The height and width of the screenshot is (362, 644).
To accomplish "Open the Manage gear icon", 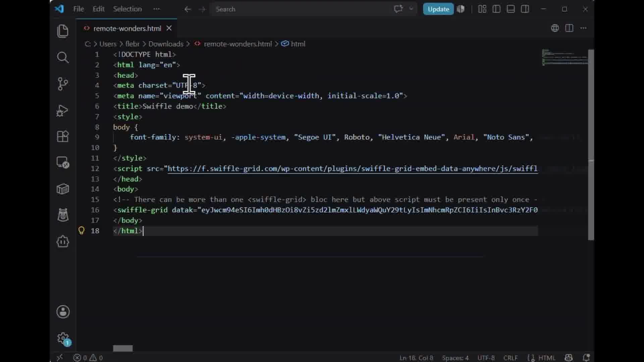I will point(63,338).
